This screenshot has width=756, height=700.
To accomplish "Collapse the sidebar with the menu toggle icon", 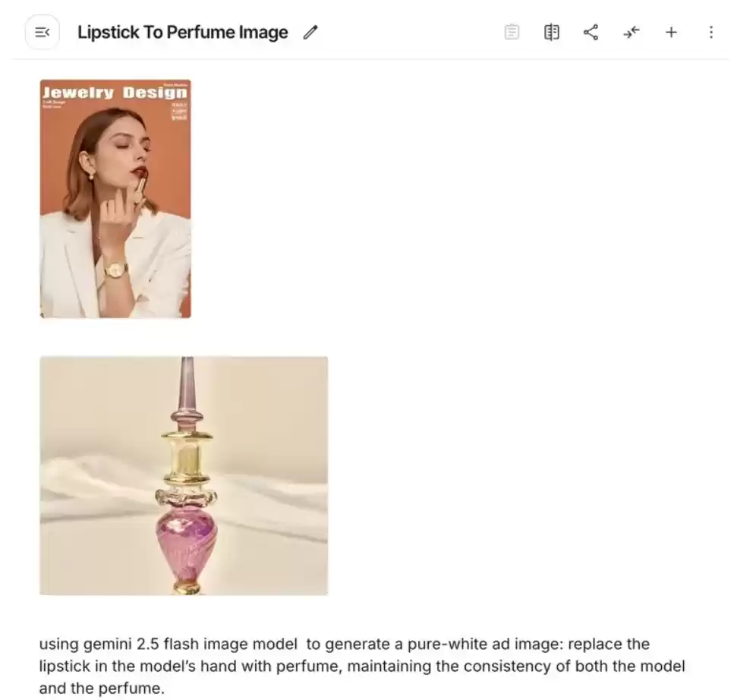I will (43, 33).
